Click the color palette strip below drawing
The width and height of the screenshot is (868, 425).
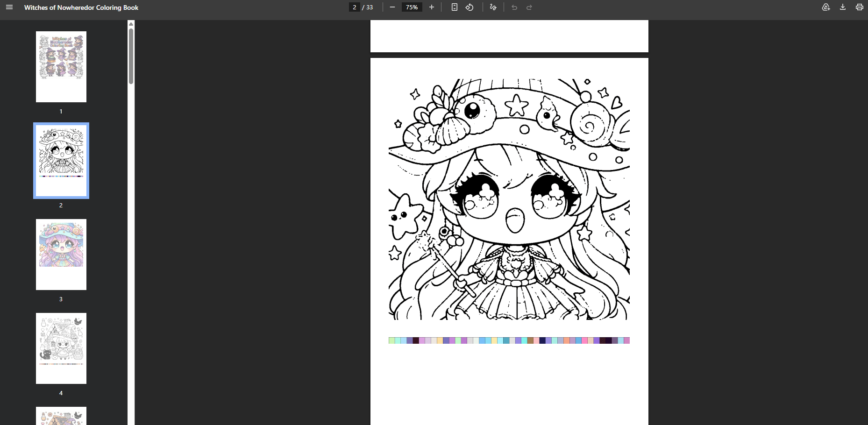509,340
